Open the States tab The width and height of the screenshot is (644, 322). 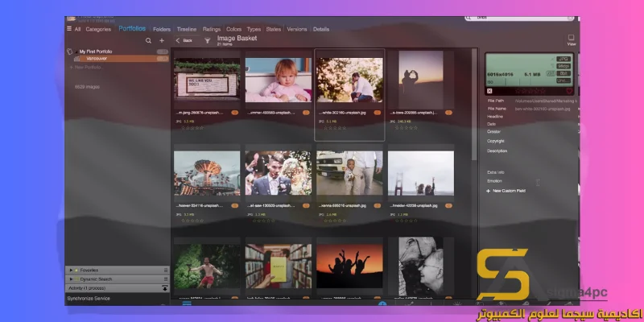[x=274, y=29]
